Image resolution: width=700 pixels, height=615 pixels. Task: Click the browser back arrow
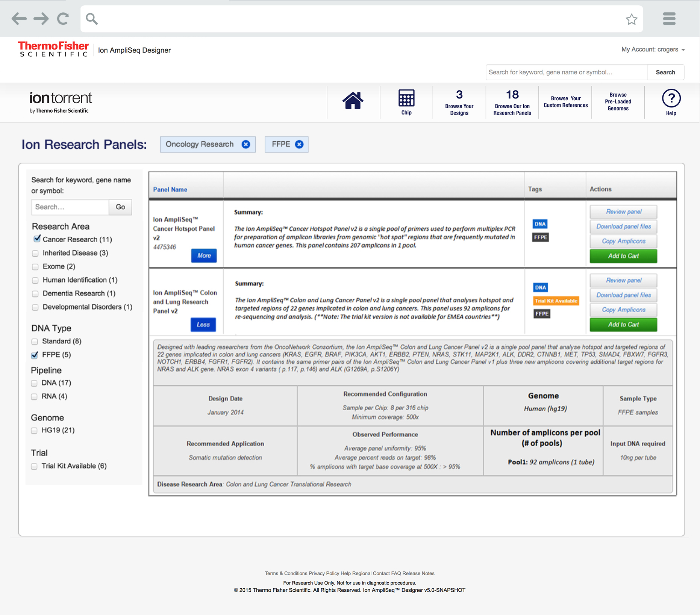19,18
